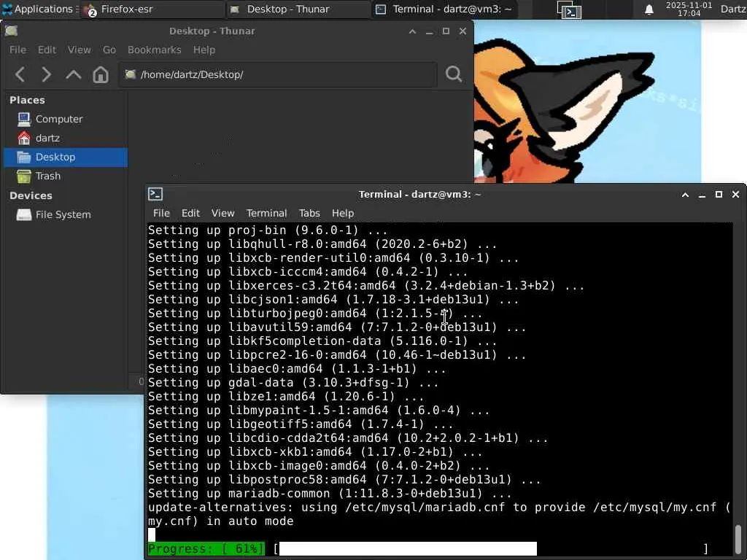This screenshot has width=747, height=560.
Task: Select Desktop in Places sidebar
Action: pyautogui.click(x=65, y=157)
